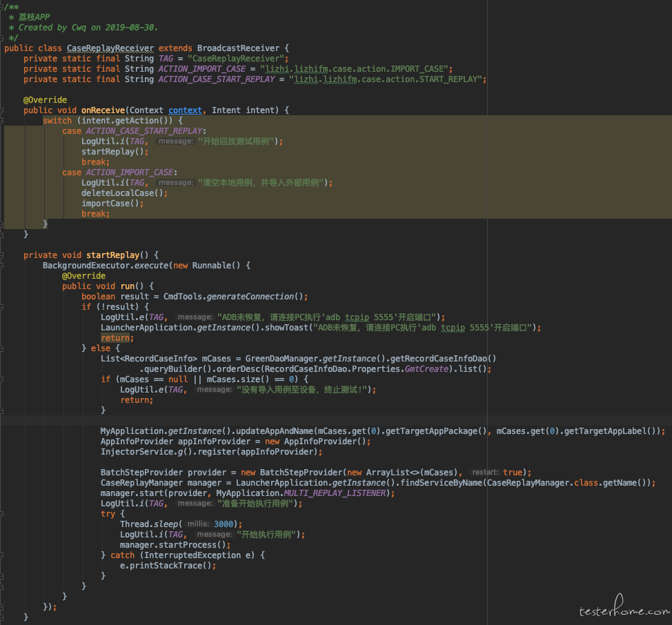
Task: Click MULTI_REPLAY_LISTENER constant
Action: (x=335, y=493)
